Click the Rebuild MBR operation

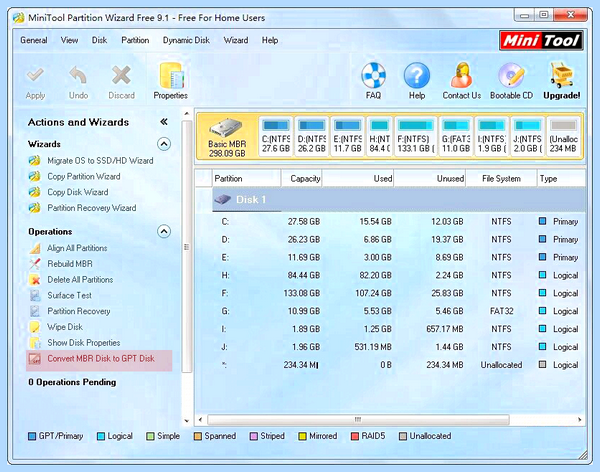70,264
